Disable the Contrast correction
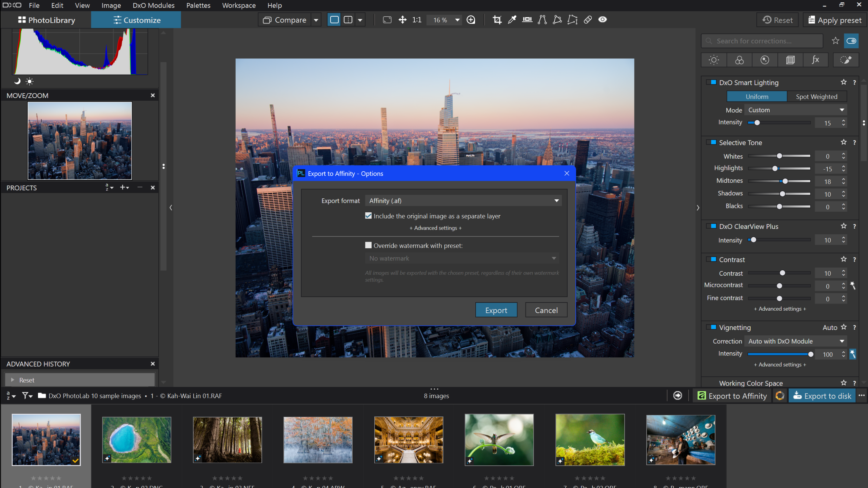The image size is (868, 488). point(712,259)
